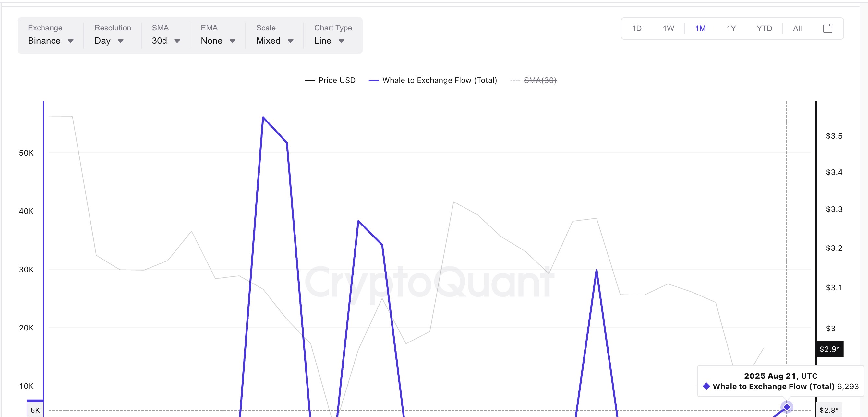Click the $3.2 right axis label

point(834,248)
